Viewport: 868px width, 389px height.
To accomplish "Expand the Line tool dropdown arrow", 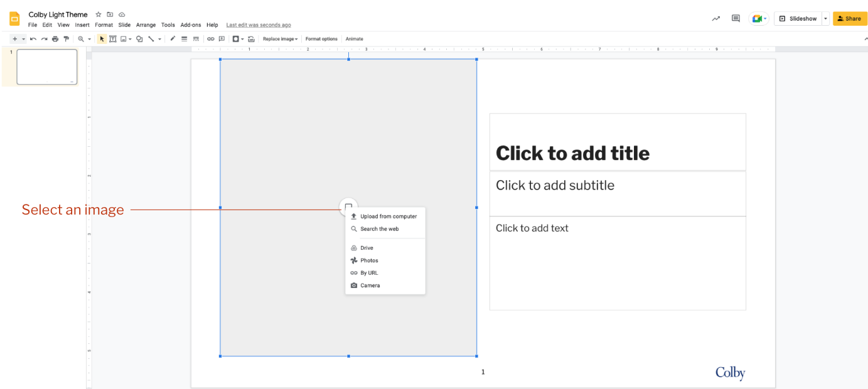I will (x=159, y=39).
